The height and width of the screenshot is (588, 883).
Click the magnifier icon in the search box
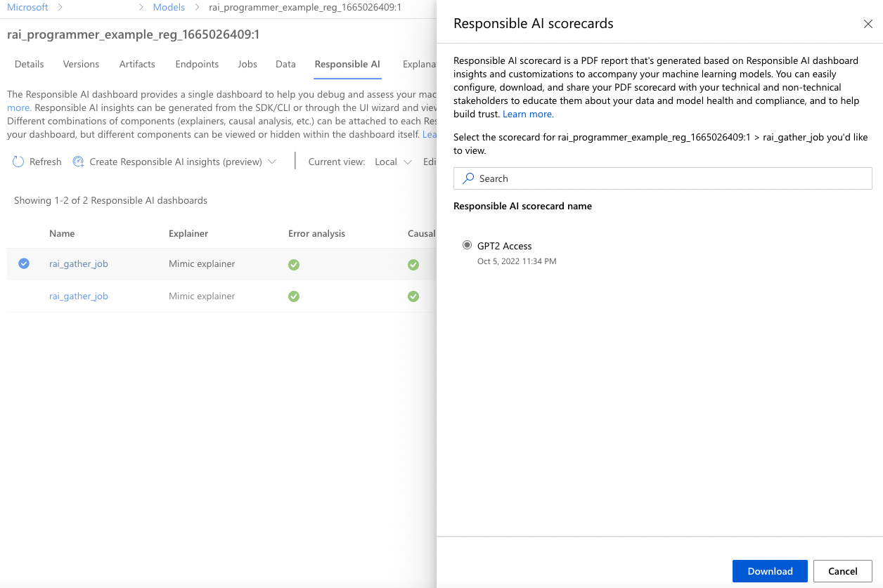point(468,178)
